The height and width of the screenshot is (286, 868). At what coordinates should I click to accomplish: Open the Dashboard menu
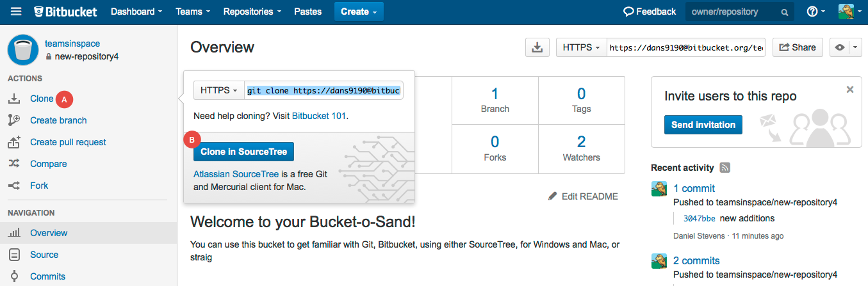[x=136, y=12]
